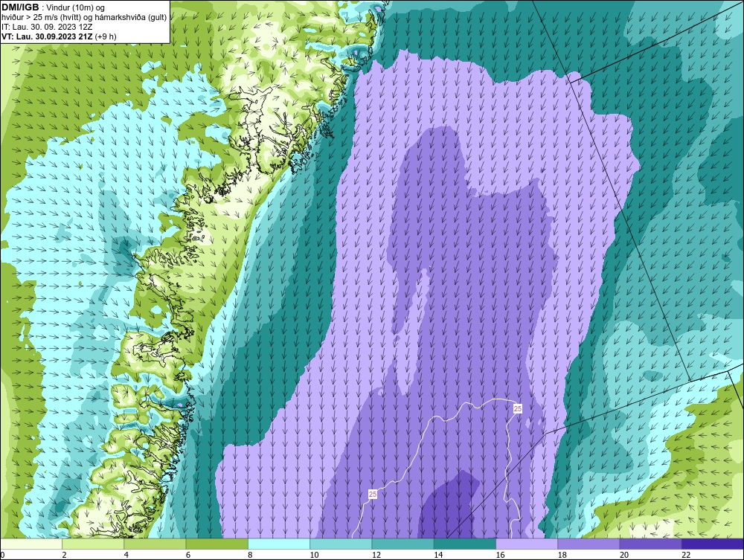
Task: Click the DMI/IGB title text
Action: [x=20, y=7]
